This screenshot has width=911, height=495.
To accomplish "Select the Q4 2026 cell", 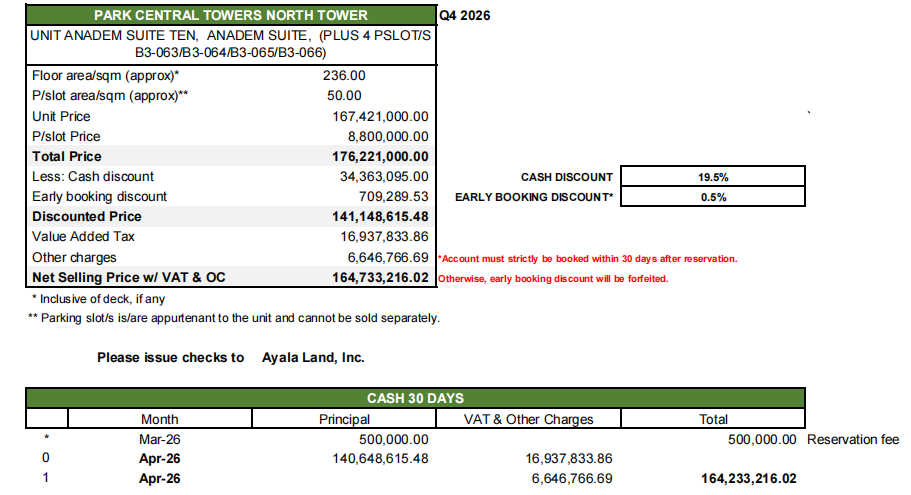I will point(464,16).
